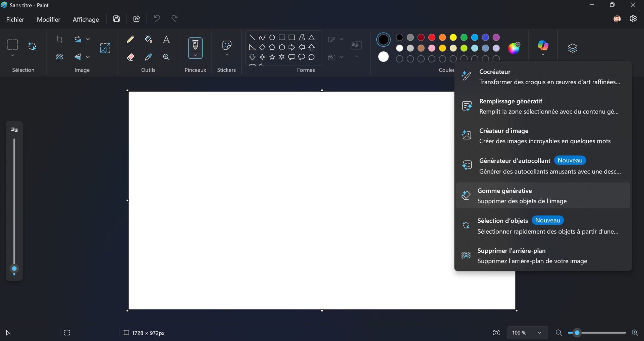
Task: Open the 100 % zoom level dropdown
Action: [527, 333]
